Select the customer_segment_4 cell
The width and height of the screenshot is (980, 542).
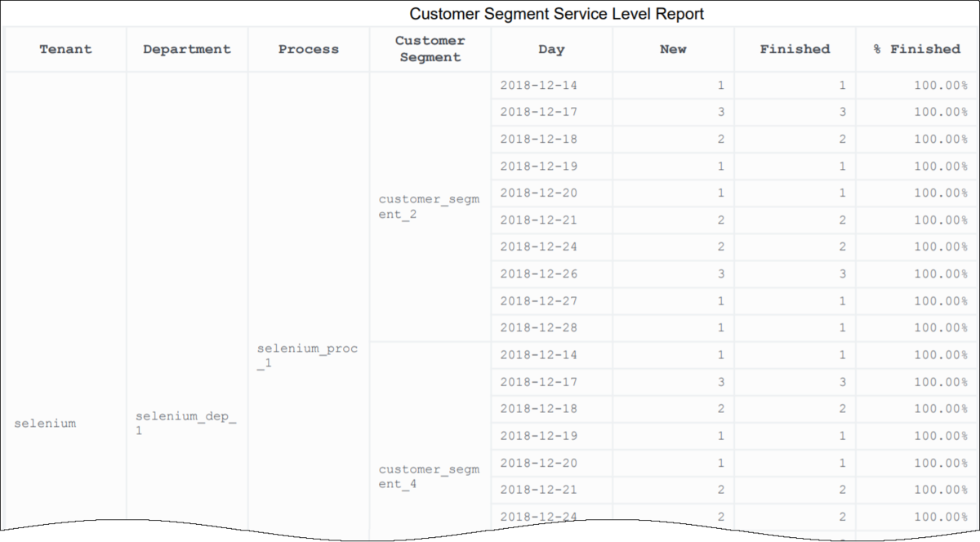pos(430,477)
